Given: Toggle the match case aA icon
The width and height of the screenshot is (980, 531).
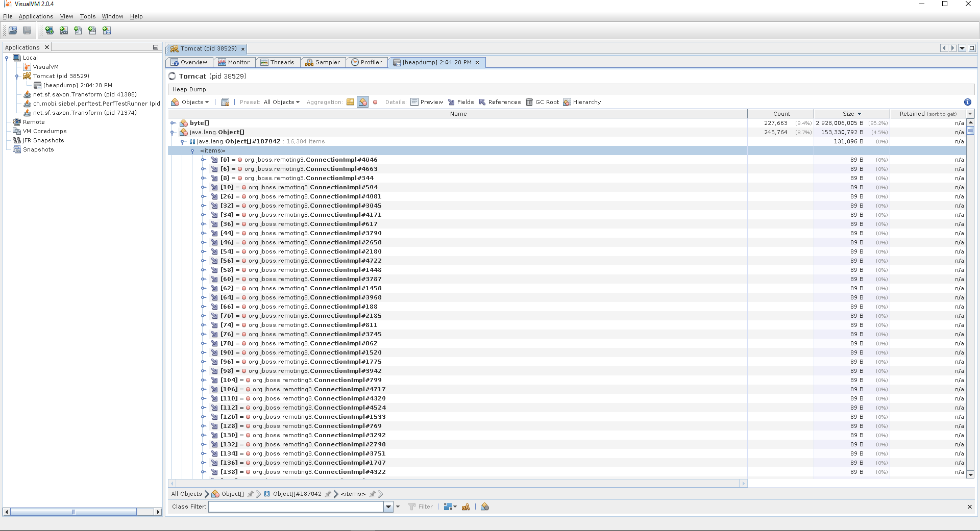Looking at the screenshot, I should click(465, 507).
